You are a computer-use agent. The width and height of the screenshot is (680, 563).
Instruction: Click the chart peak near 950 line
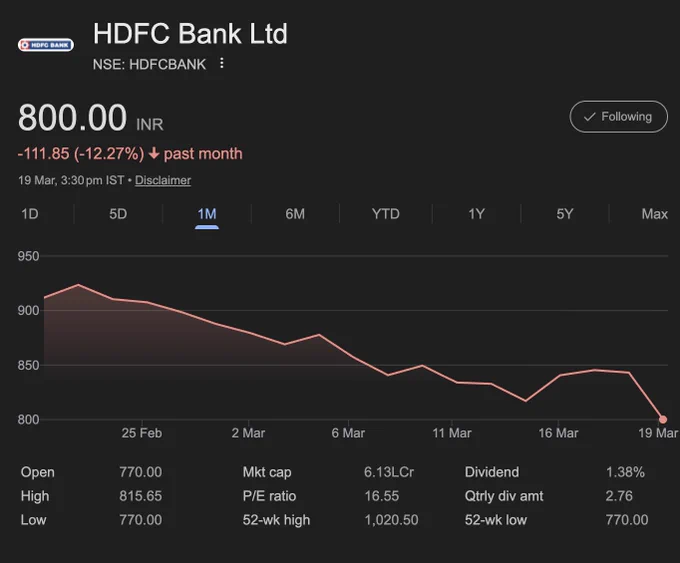tap(78, 285)
